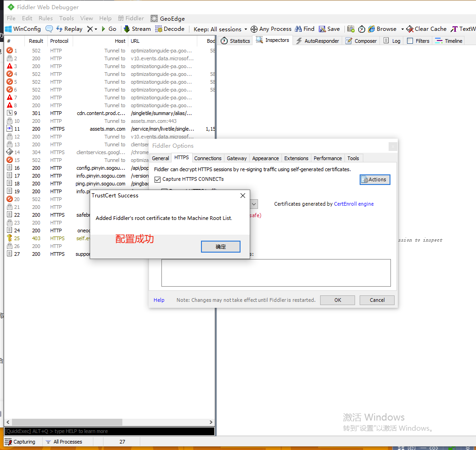Open the Help menu
This screenshot has height=450, width=476.
[x=105, y=18]
